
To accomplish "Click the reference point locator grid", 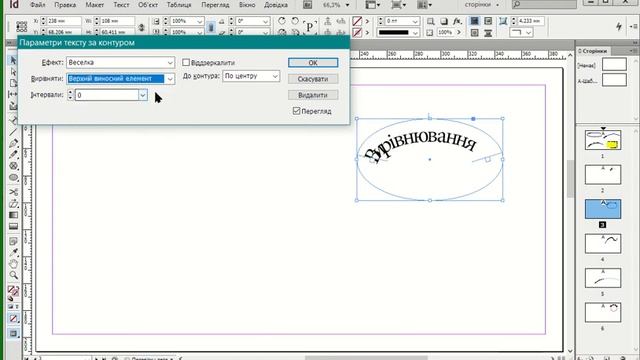I will click(21, 27).
